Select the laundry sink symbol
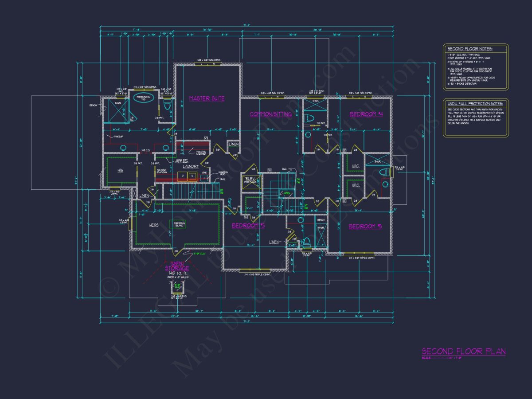Image resolution: width=532 pixels, height=399 pixels. click(204, 178)
